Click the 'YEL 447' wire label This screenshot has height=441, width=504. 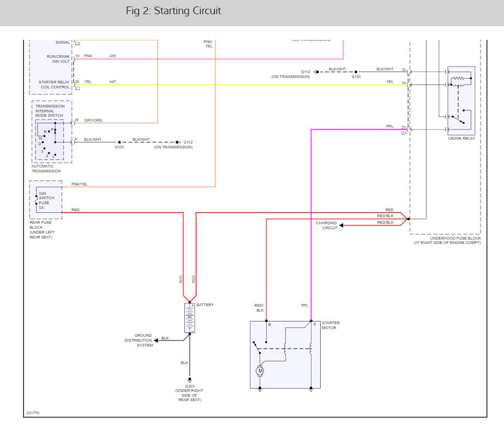point(100,82)
